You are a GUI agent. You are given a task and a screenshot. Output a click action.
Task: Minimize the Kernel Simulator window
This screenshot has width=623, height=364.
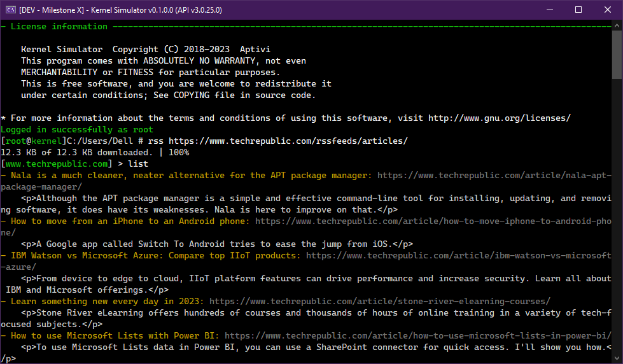click(x=549, y=10)
